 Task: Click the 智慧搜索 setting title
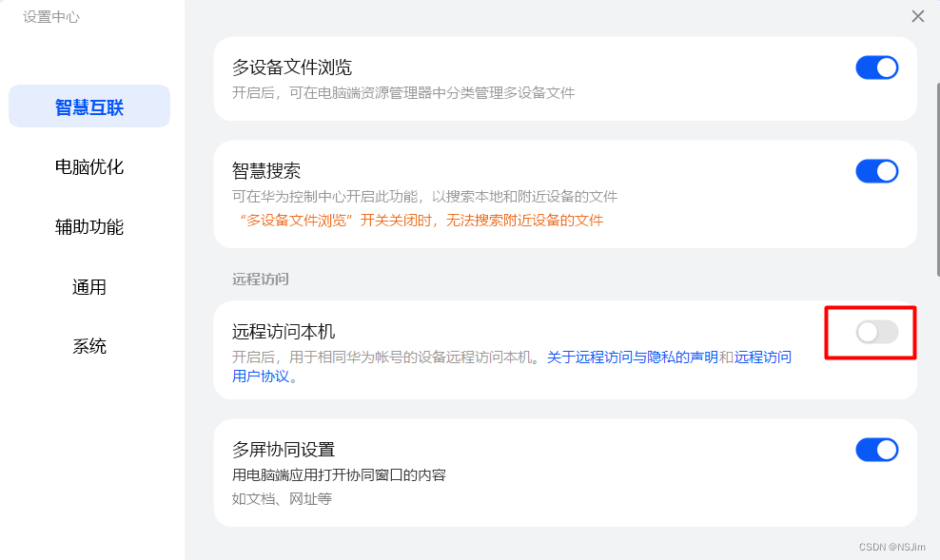[266, 171]
